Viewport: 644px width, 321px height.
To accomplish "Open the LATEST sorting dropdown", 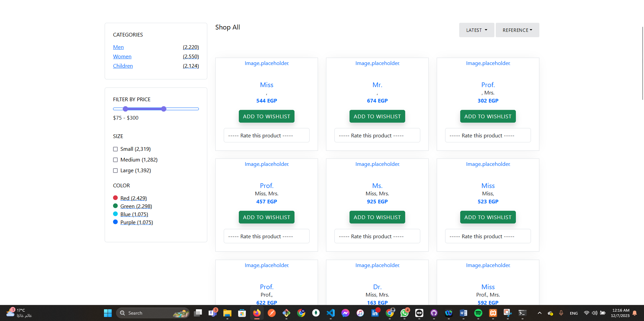I will point(476,30).
